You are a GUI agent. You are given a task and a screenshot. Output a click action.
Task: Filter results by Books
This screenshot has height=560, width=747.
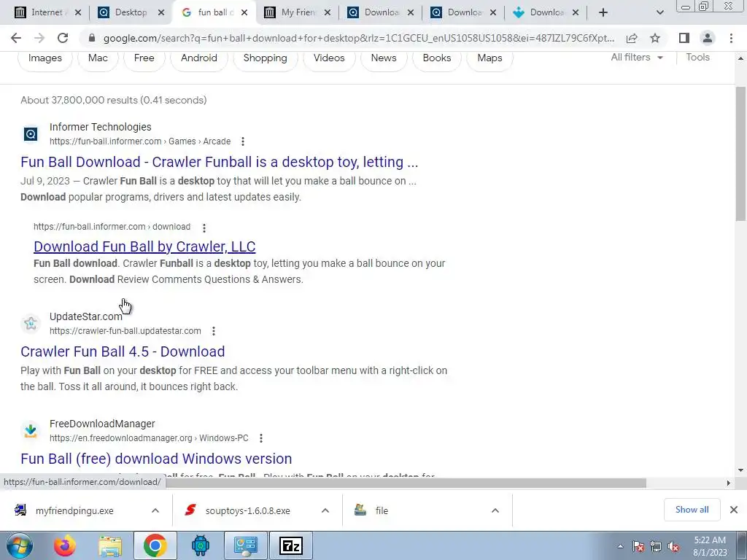[x=437, y=58]
